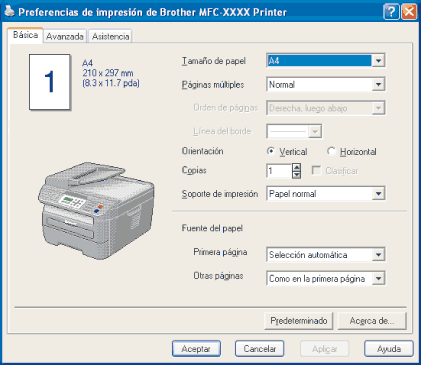Open the Orden de páginas dropdown
Screen dimensions: 421x365
[x=326, y=108]
